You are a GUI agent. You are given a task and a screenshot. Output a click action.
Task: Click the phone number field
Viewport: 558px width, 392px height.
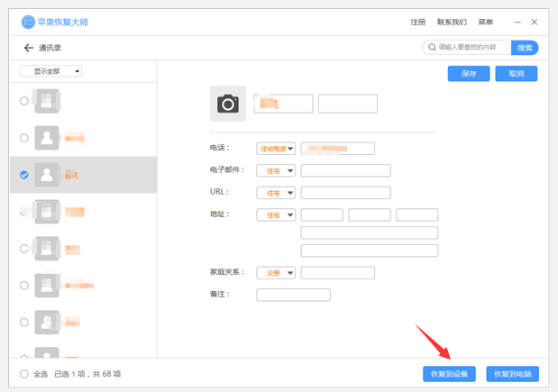338,149
